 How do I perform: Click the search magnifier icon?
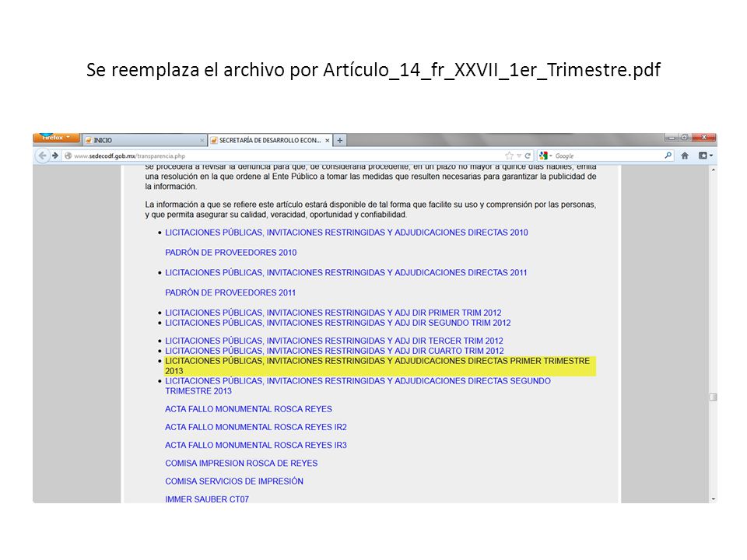coord(668,156)
